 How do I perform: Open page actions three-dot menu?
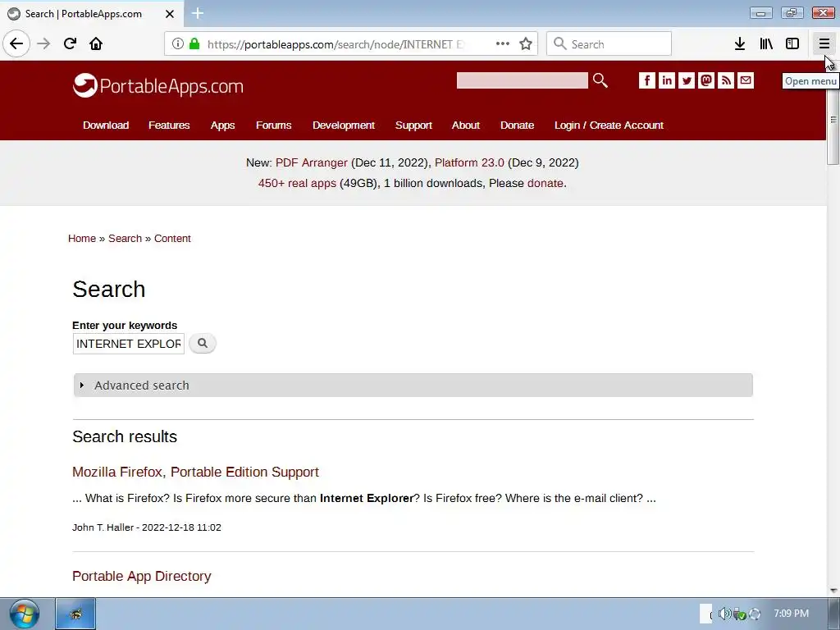[x=503, y=44]
